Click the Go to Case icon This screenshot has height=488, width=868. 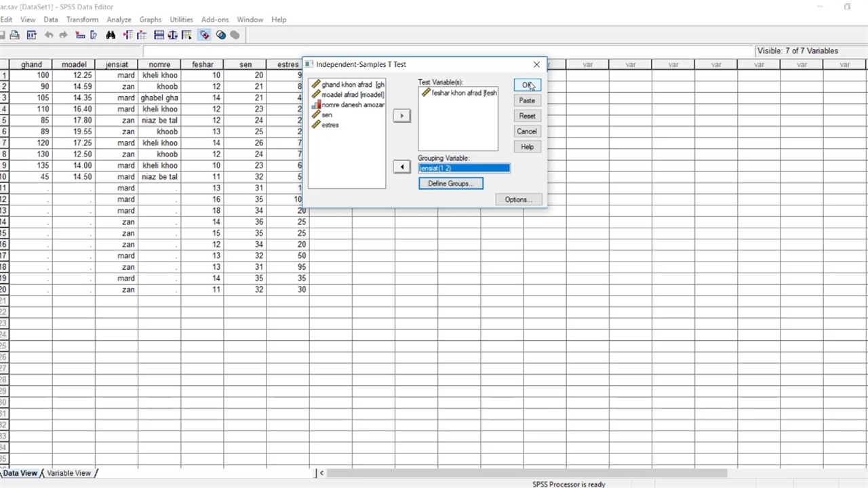click(80, 35)
